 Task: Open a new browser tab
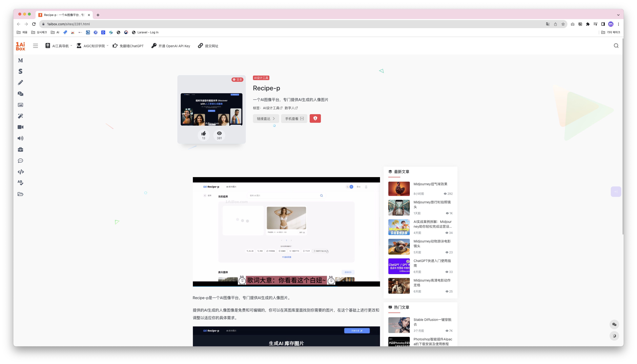[x=98, y=15]
